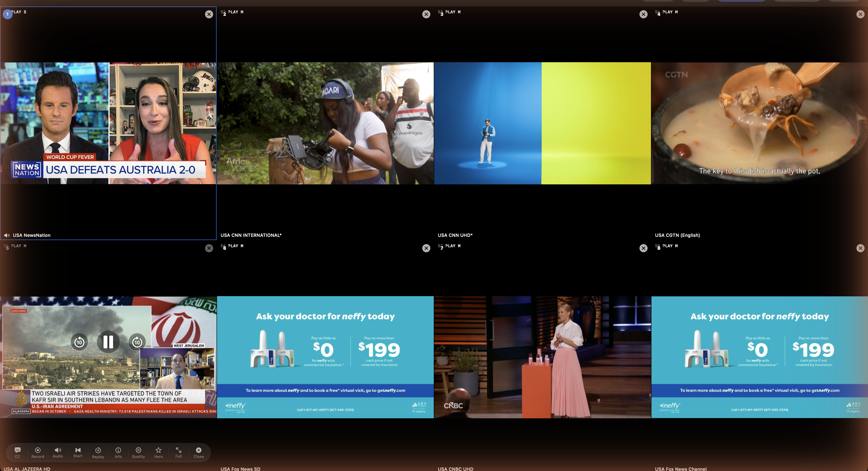Image resolution: width=868 pixels, height=471 pixels.
Task: Open the Info panel for the stream
Action: coord(118,452)
